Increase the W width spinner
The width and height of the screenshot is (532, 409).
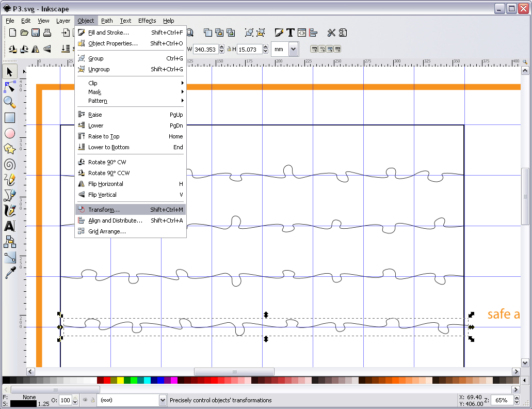tap(221, 47)
